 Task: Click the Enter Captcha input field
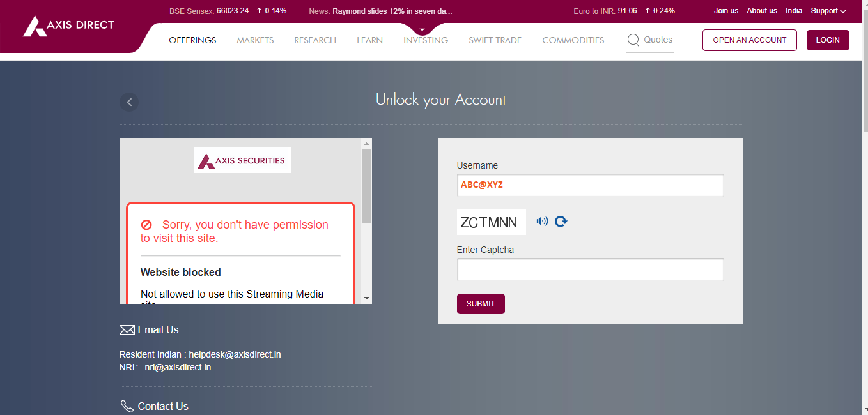[x=590, y=269]
